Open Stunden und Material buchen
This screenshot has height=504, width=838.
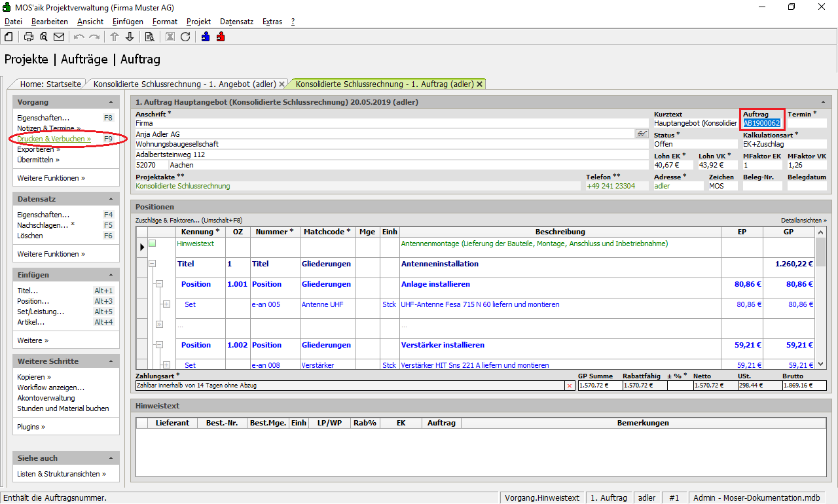tap(63, 408)
